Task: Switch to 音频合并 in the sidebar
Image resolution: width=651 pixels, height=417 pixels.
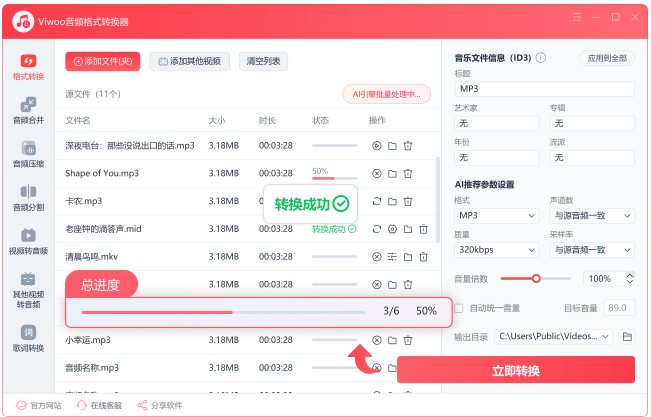Action: 28,111
